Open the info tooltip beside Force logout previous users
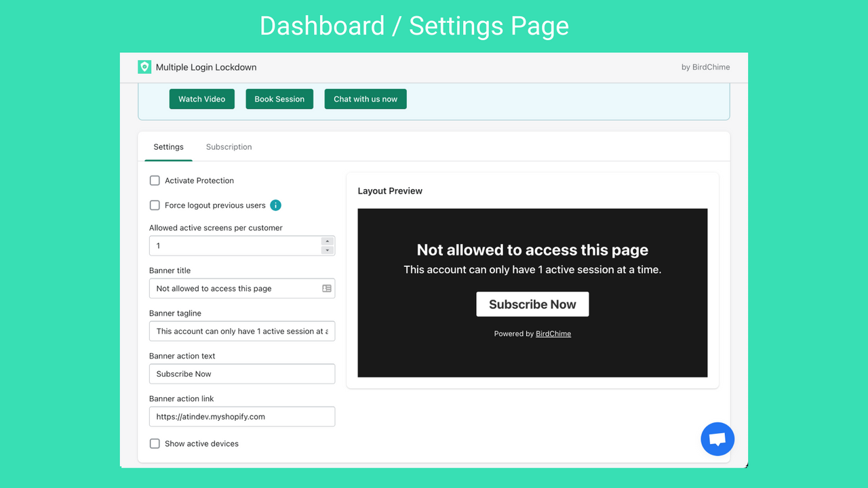Viewport: 868px width, 488px height. pyautogui.click(x=275, y=205)
